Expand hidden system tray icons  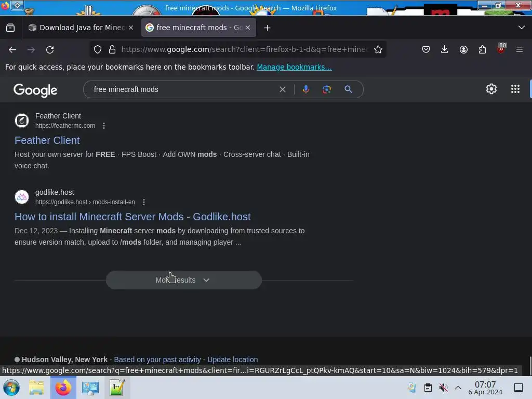click(x=458, y=388)
